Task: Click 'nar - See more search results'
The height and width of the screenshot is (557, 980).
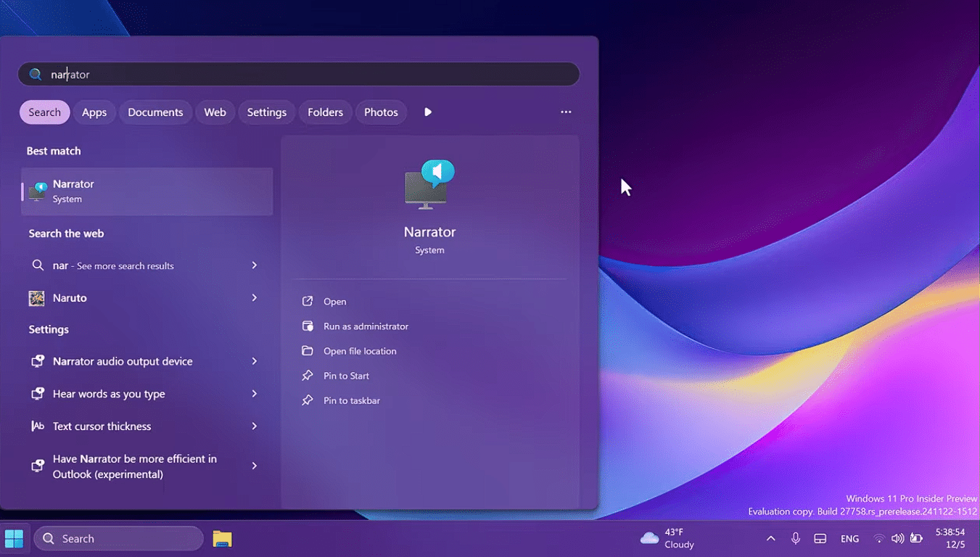Action: tap(113, 266)
